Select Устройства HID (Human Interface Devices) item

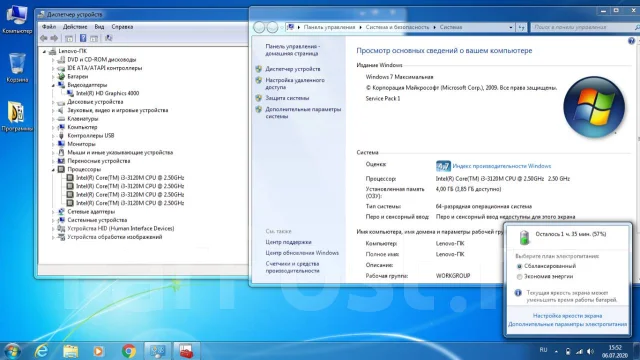(x=121, y=229)
